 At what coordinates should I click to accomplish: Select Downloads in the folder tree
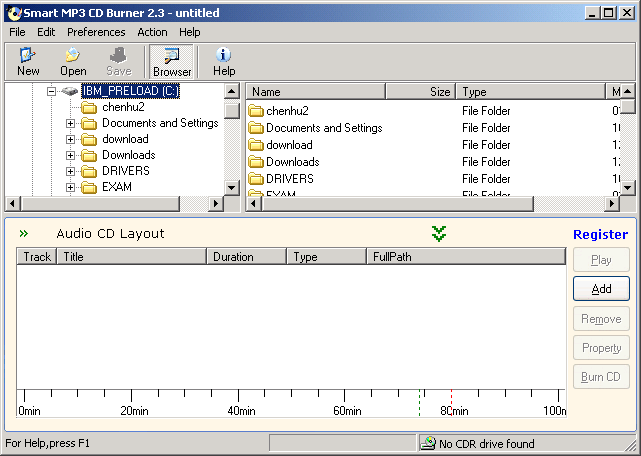tap(128, 155)
